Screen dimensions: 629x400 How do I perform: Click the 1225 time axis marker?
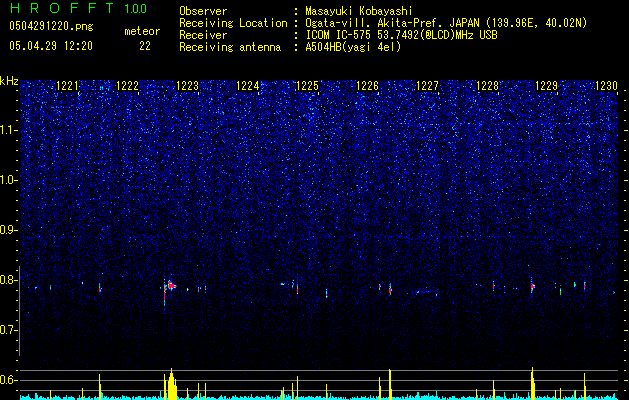tap(307, 86)
